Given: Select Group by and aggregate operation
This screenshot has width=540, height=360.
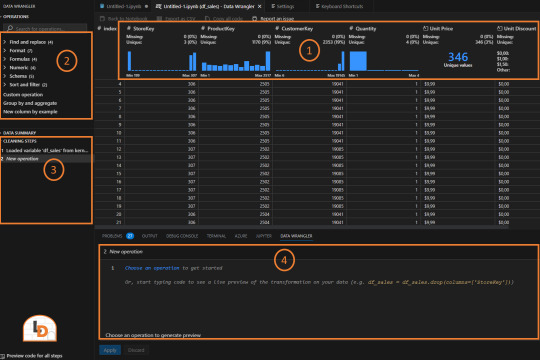Looking at the screenshot, I should 30,103.
